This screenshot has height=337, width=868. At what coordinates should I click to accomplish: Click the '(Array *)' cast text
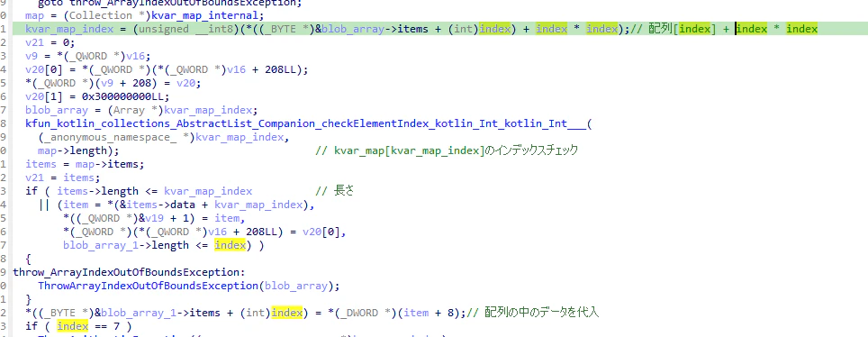(x=136, y=110)
